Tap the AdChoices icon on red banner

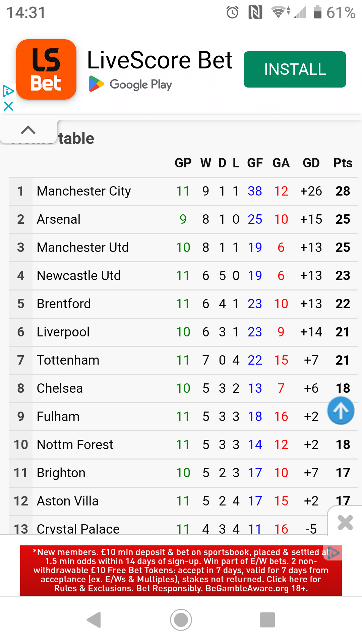(333, 552)
